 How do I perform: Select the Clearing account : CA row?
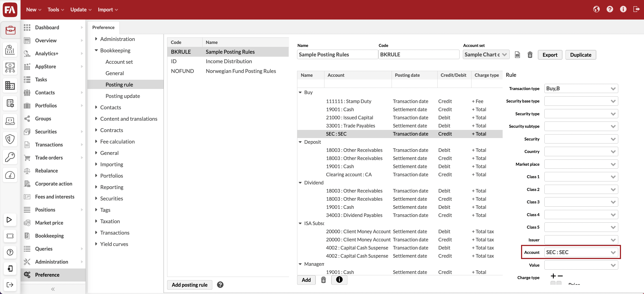point(400,174)
